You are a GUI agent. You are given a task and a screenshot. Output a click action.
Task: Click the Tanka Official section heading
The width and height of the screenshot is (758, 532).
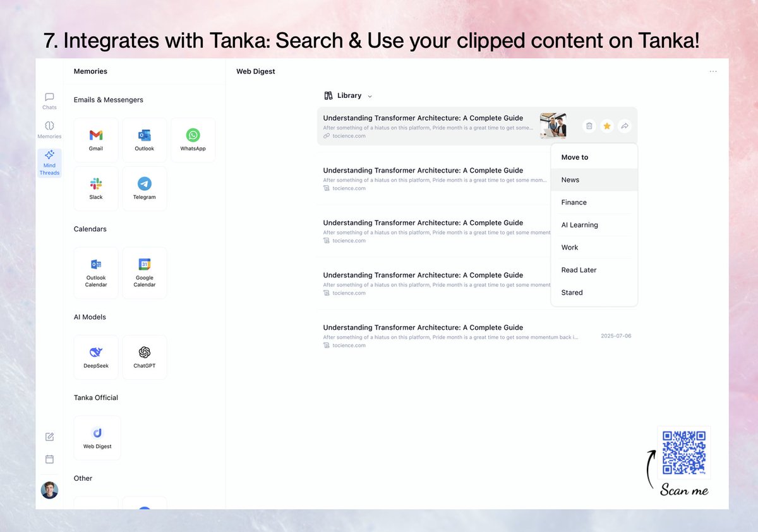pos(96,397)
